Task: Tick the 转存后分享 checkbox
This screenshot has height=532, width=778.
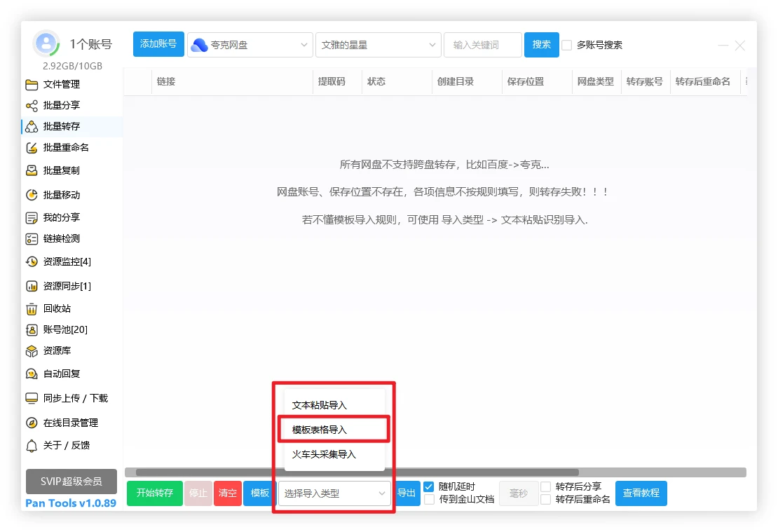Action: (545, 486)
